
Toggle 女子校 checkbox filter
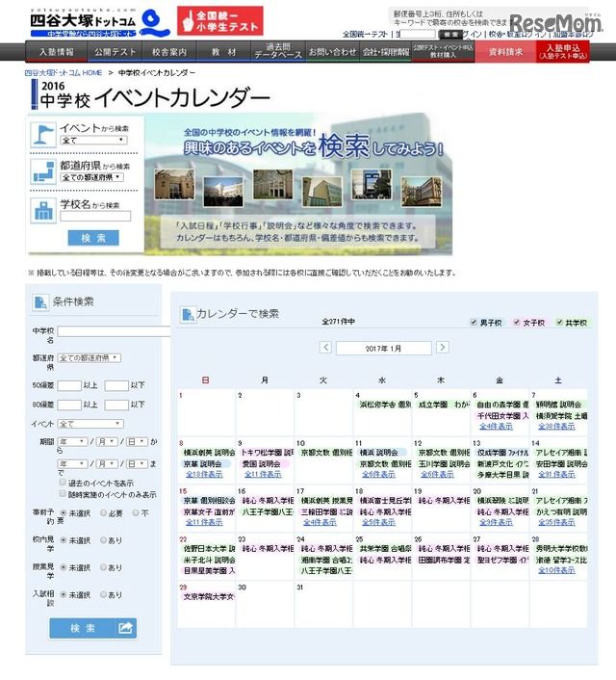click(516, 323)
